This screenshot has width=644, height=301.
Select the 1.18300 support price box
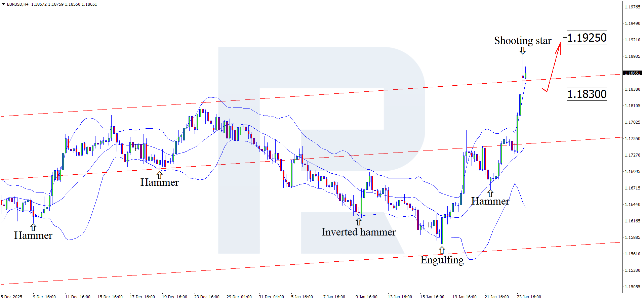click(587, 94)
